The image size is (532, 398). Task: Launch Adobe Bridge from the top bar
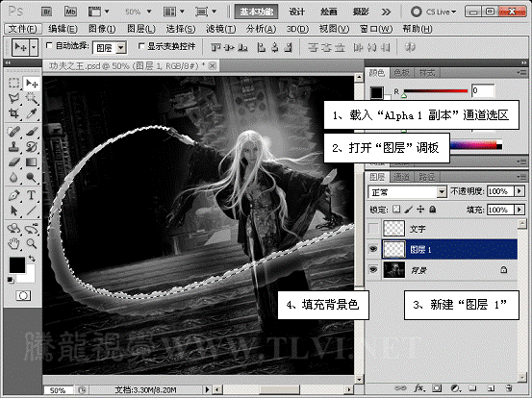(x=47, y=12)
